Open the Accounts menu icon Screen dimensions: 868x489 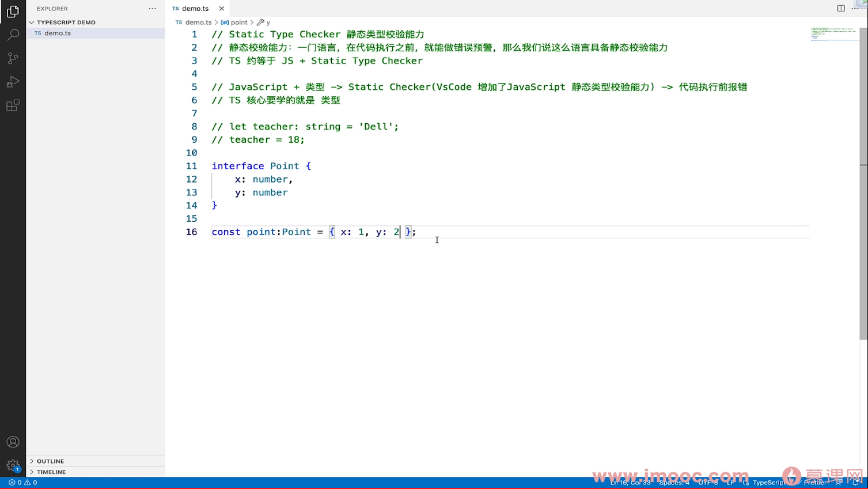pyautogui.click(x=13, y=442)
